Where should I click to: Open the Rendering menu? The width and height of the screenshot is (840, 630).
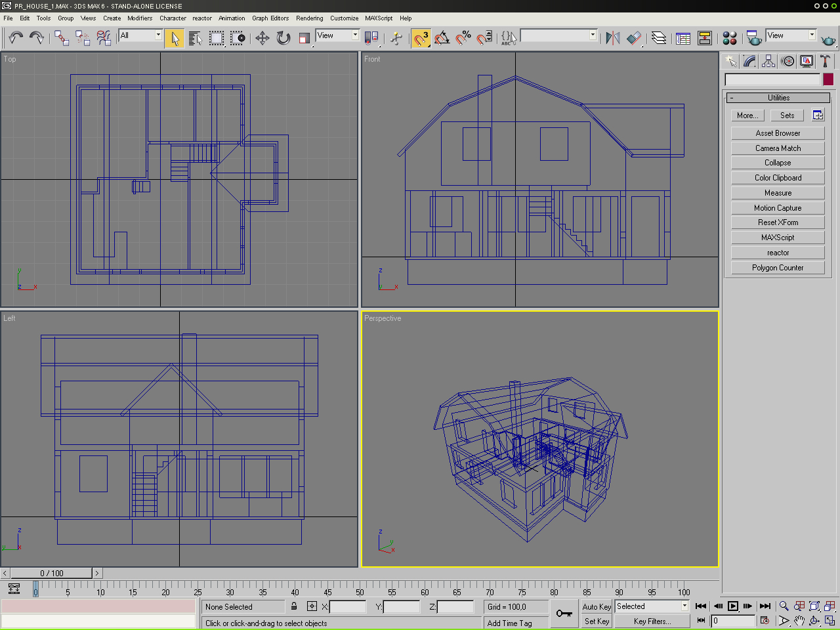click(309, 18)
